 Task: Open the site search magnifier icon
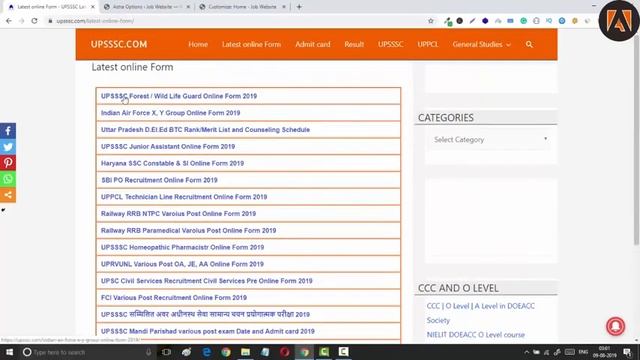coord(529,44)
